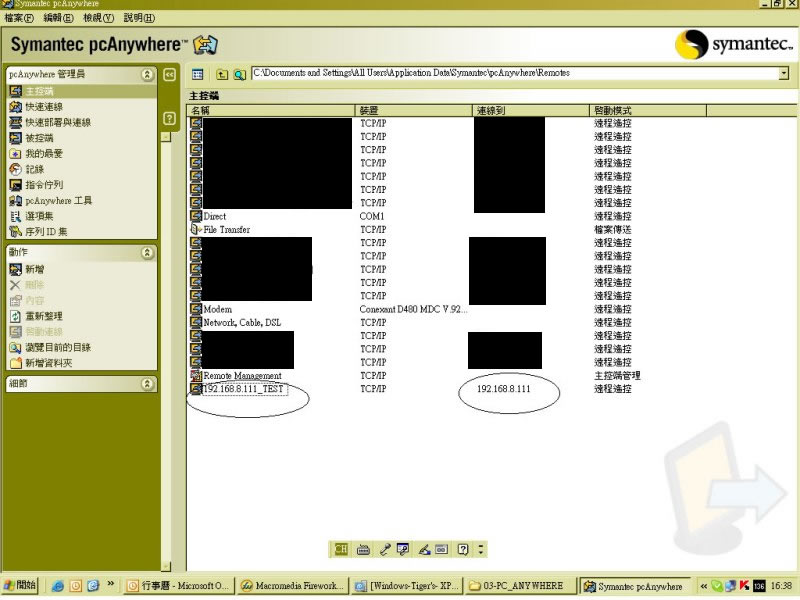Screen dimensions: 800x600
Task: Click the browse folder magnifier icon in the toolbar
Action: point(239,74)
